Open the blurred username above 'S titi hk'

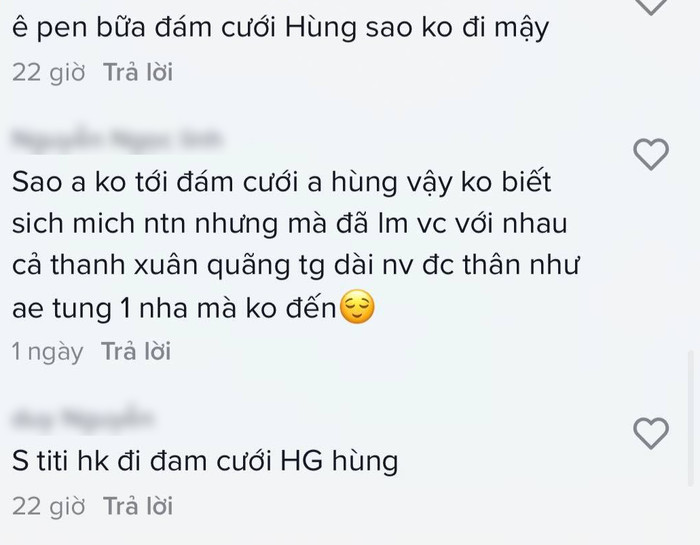tap(83, 418)
